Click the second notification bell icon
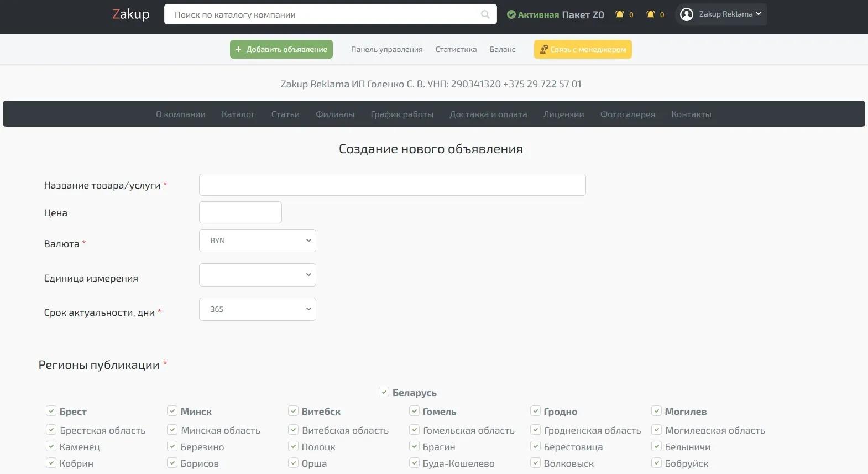The image size is (868, 474). click(x=651, y=14)
